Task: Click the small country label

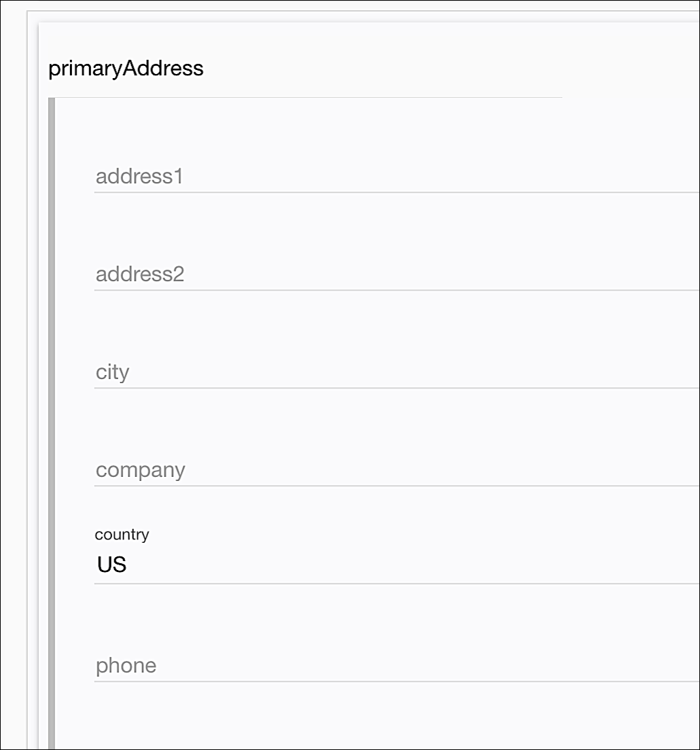Action: [x=122, y=535]
